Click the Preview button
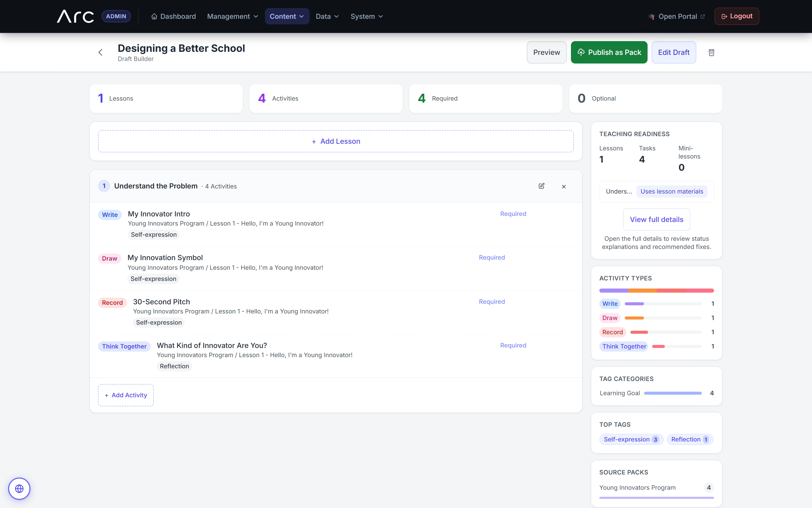This screenshot has width=812, height=508. pos(546,52)
